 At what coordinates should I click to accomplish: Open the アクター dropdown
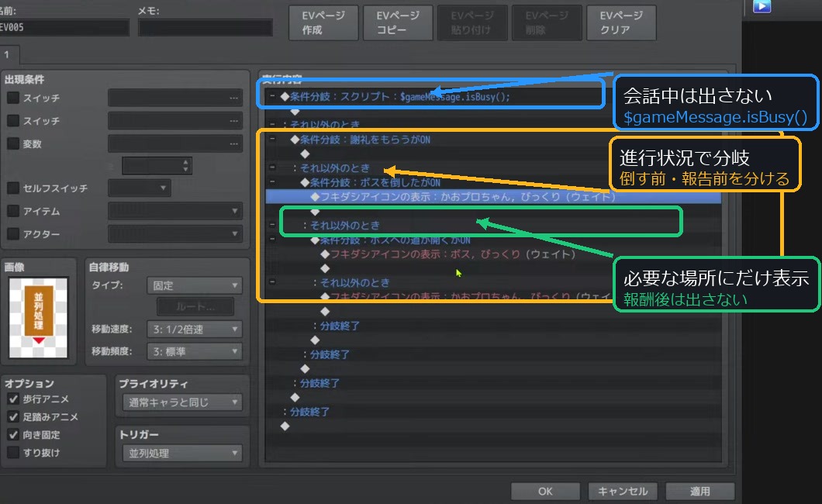pos(175,233)
